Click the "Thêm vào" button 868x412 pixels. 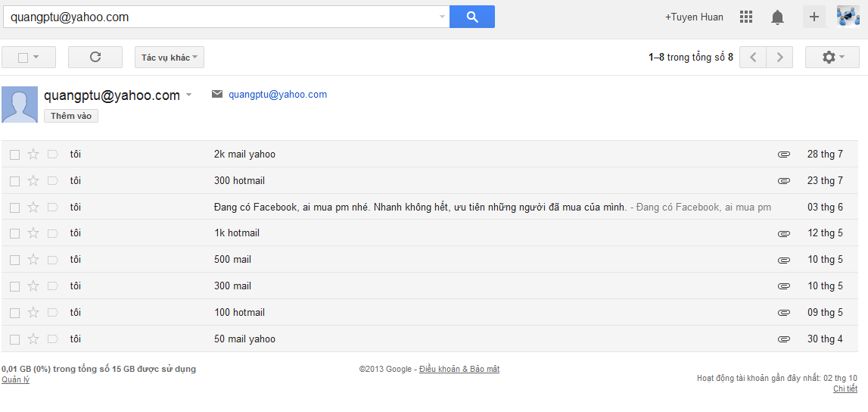(71, 116)
